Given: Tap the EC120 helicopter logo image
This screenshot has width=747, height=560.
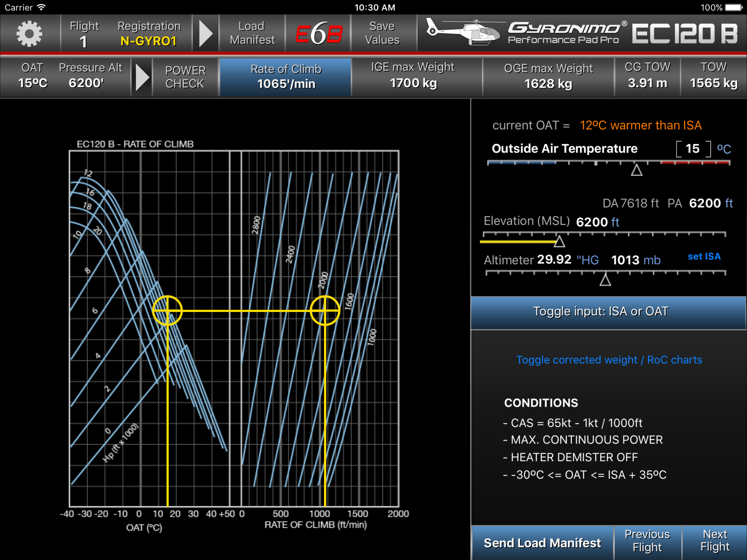Looking at the screenshot, I should (463, 32).
